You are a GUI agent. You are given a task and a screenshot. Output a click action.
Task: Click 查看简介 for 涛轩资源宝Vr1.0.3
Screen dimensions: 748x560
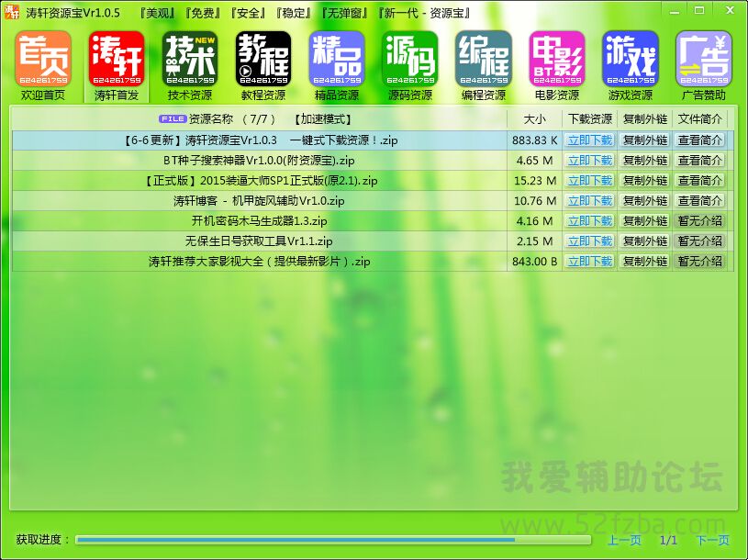pos(700,140)
